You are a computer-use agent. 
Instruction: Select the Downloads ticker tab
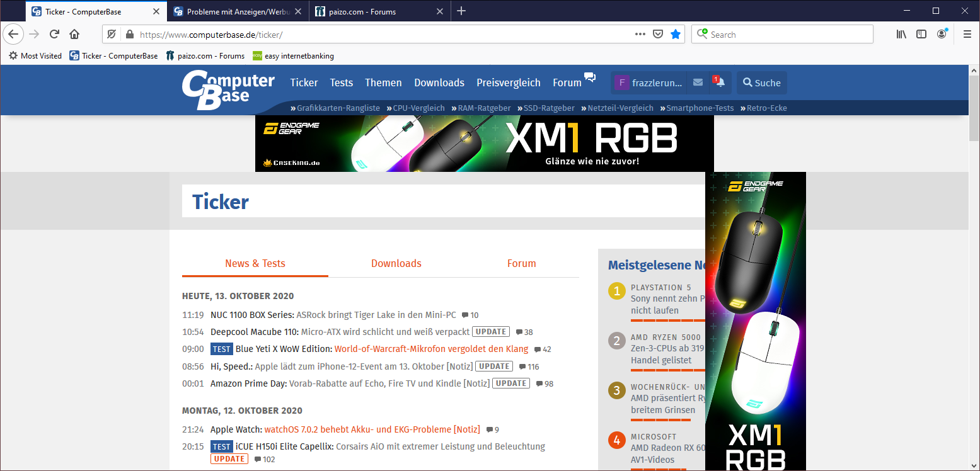tap(396, 263)
